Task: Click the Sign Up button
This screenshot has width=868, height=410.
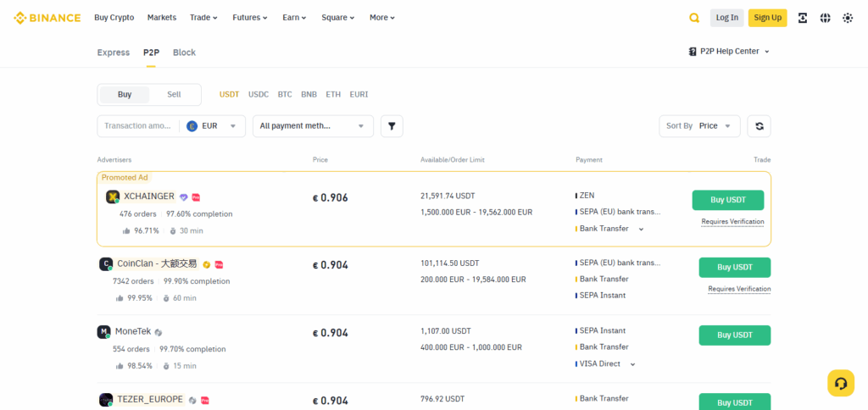Action: (768, 18)
